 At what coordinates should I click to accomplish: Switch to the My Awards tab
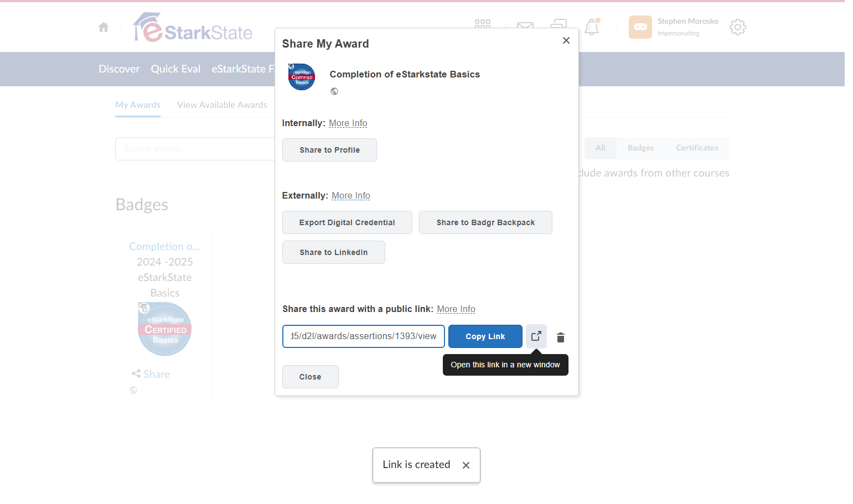click(x=138, y=105)
